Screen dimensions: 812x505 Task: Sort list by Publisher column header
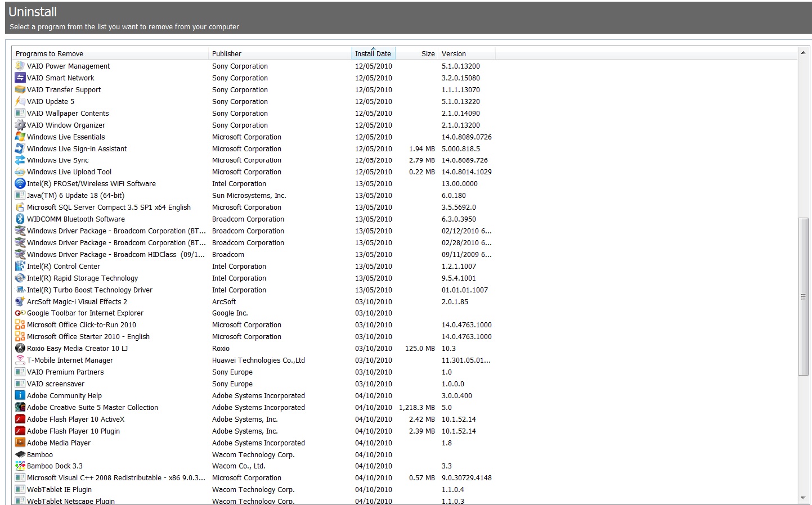[280, 53]
